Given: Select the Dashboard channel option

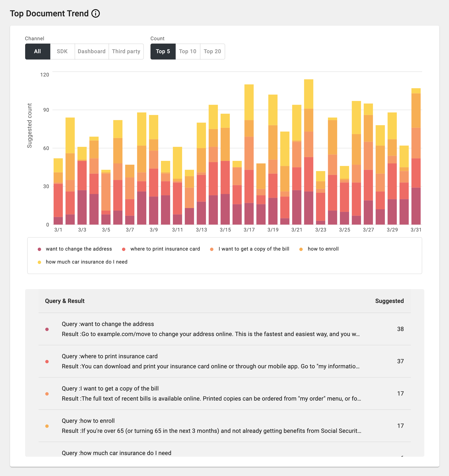Looking at the screenshot, I should [x=92, y=52].
